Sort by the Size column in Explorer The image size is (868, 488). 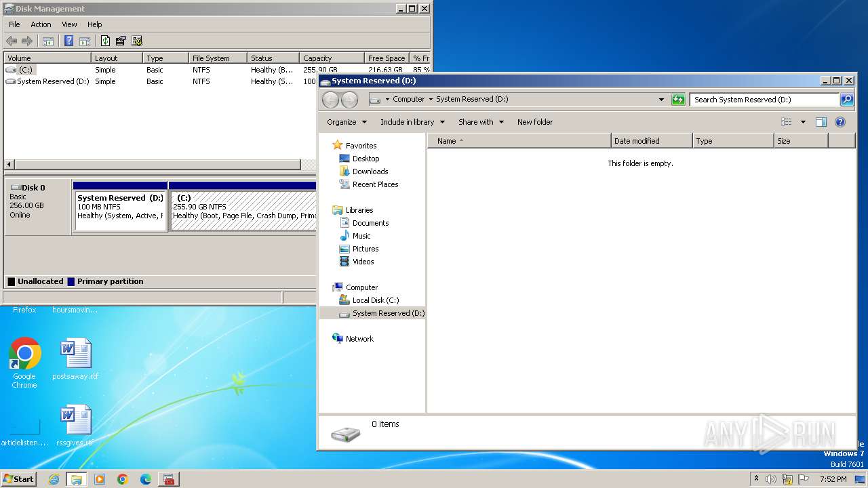pos(801,141)
